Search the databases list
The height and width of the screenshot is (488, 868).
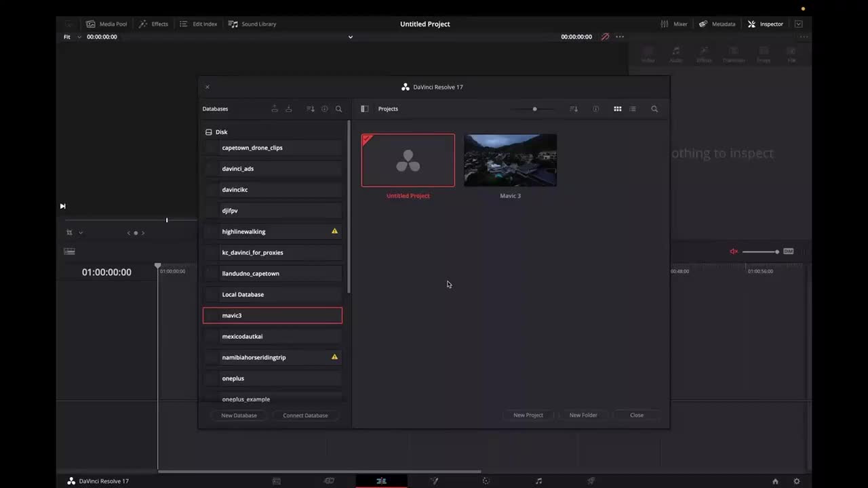[339, 108]
